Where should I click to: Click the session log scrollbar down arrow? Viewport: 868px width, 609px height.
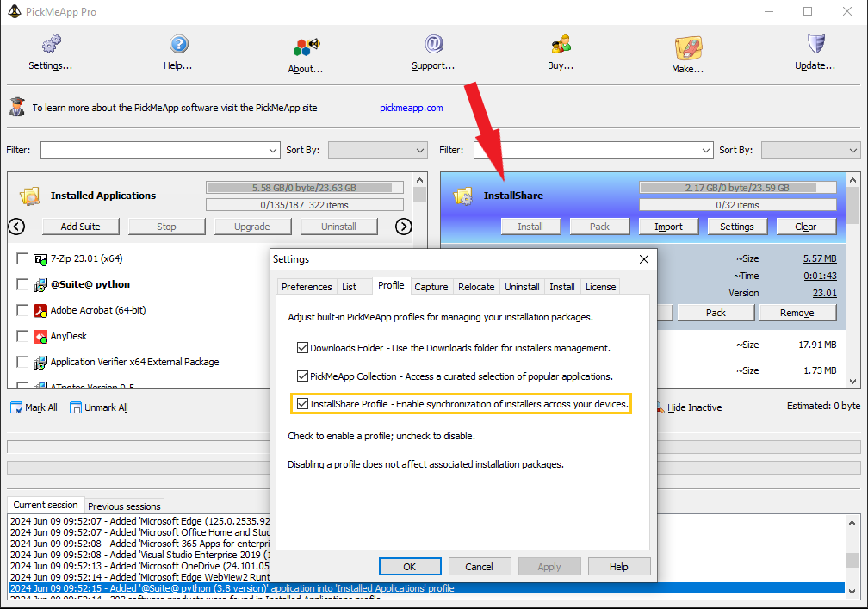(x=852, y=591)
